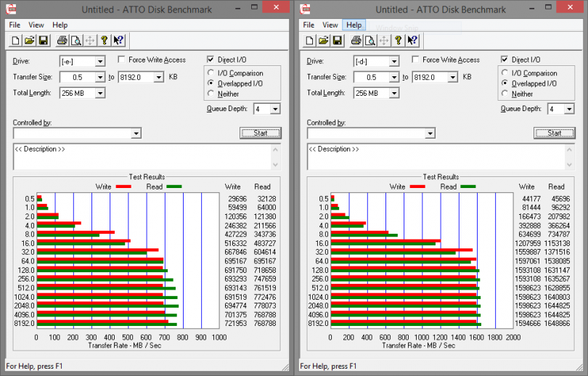Viewport: 588px width, 376px height.
Task: Click the Save floppy icon in the right window
Action: [337, 41]
